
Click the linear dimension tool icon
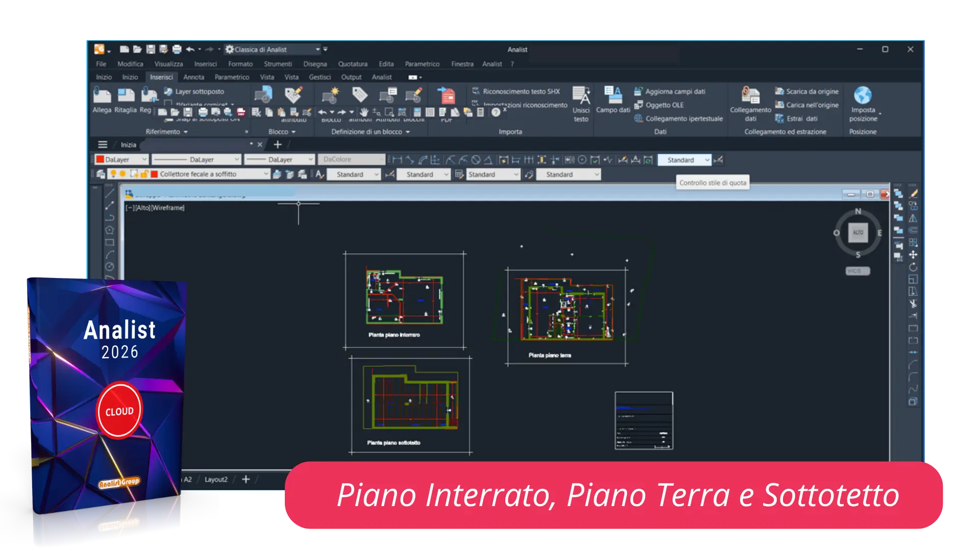(397, 160)
